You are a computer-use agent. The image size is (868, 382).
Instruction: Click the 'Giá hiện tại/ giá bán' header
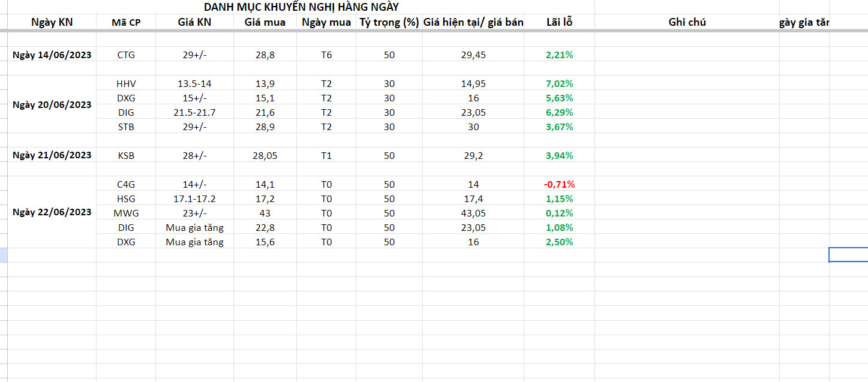(x=473, y=22)
